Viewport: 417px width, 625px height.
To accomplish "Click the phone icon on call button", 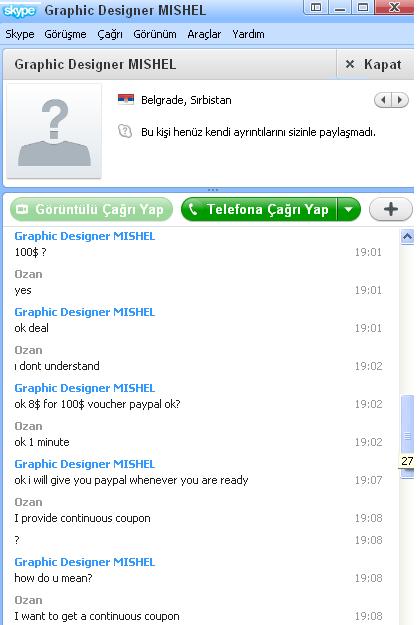I will (x=193, y=209).
